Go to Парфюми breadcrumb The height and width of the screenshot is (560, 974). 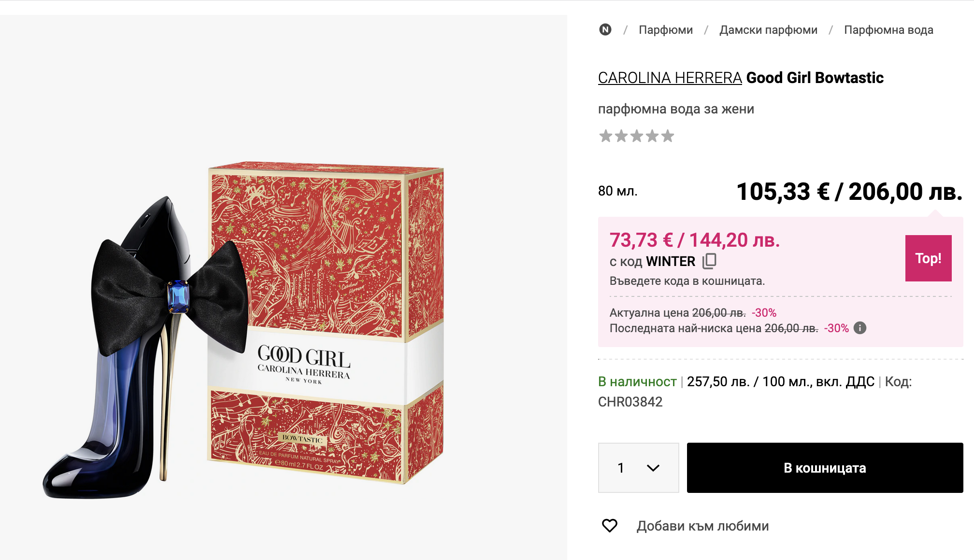pos(666,30)
